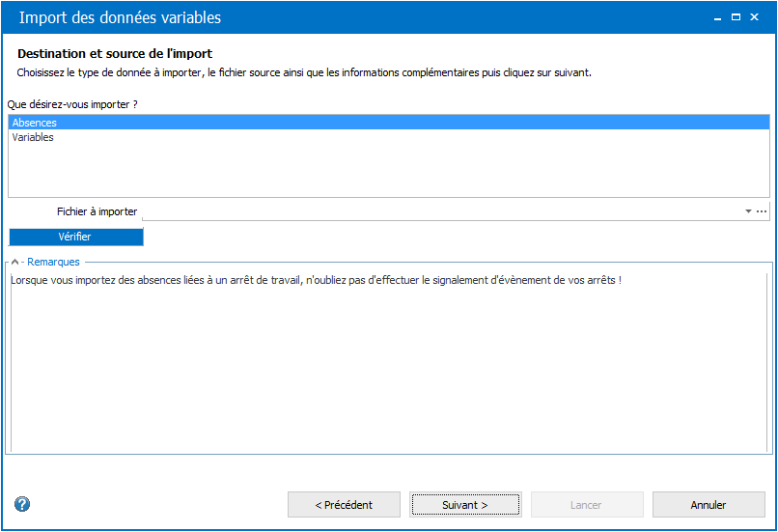
Task: Open the Fichier à importer dropdown arrow
Action: 748,211
